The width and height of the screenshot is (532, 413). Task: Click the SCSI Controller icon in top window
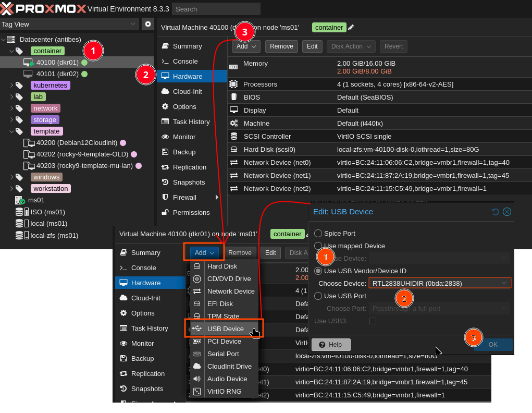(234, 136)
